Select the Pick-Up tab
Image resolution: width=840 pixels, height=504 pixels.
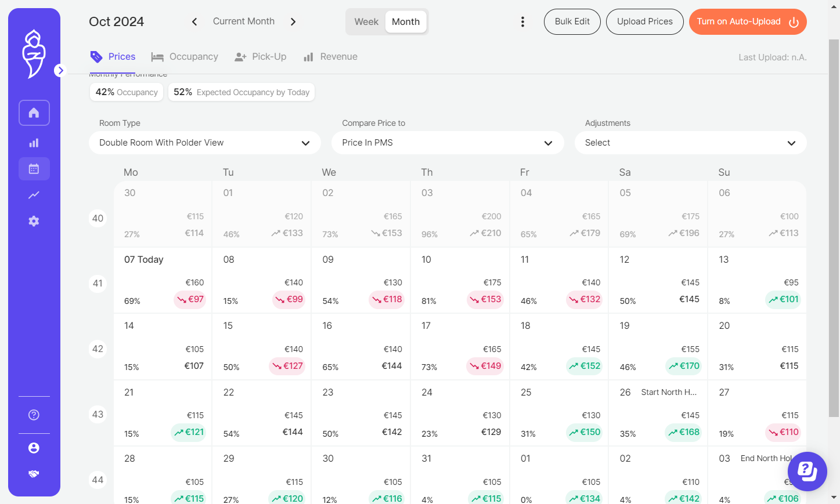point(260,57)
